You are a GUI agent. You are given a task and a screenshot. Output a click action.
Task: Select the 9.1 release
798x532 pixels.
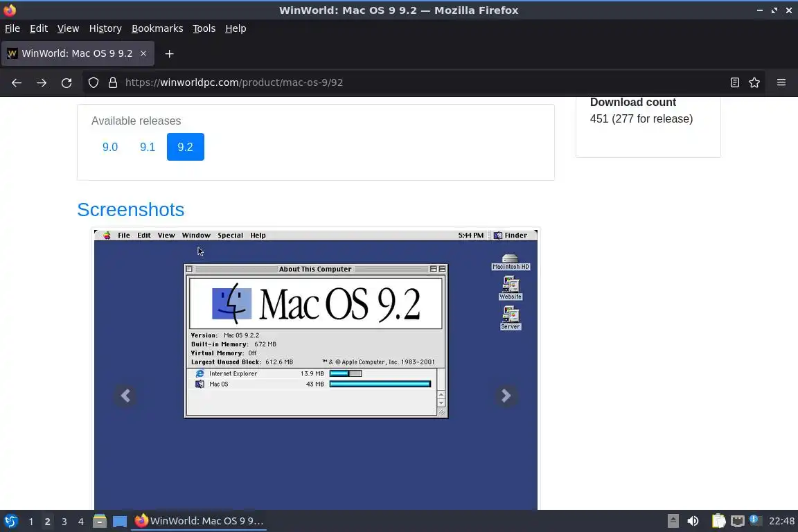click(x=148, y=147)
